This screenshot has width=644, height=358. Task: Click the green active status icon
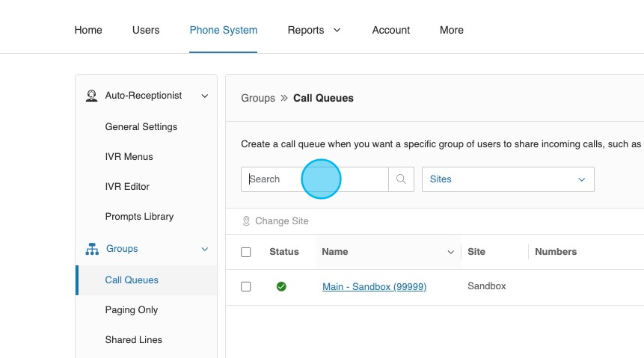pyautogui.click(x=281, y=286)
